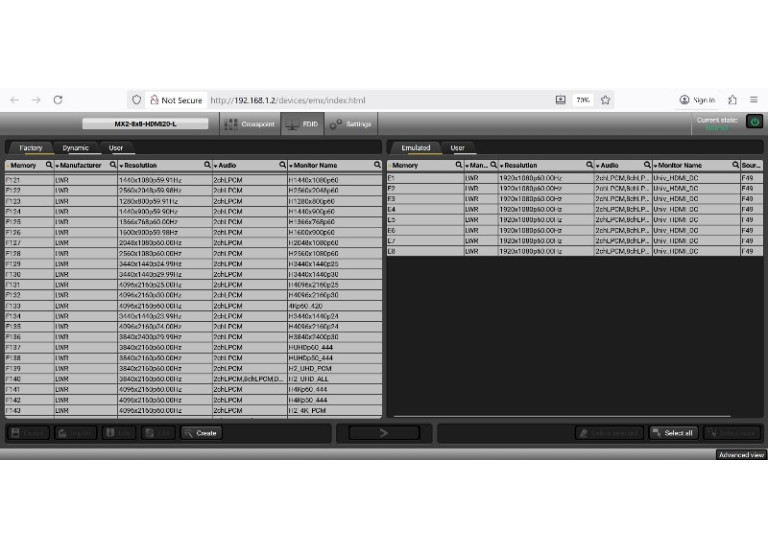Bookmark this page with the star icon
The height and width of the screenshot is (548, 768).
(606, 100)
